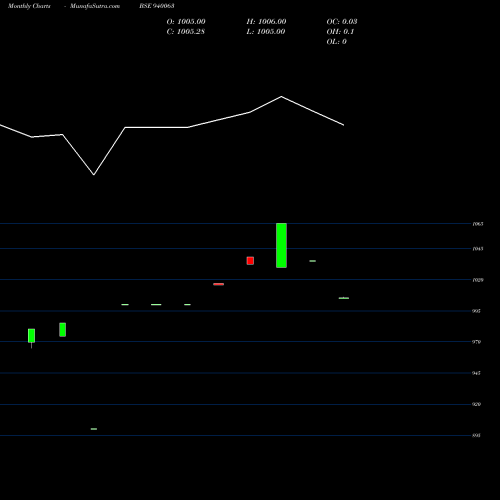
Task: Click the MunafaSutra.com label
Action: point(95,6)
